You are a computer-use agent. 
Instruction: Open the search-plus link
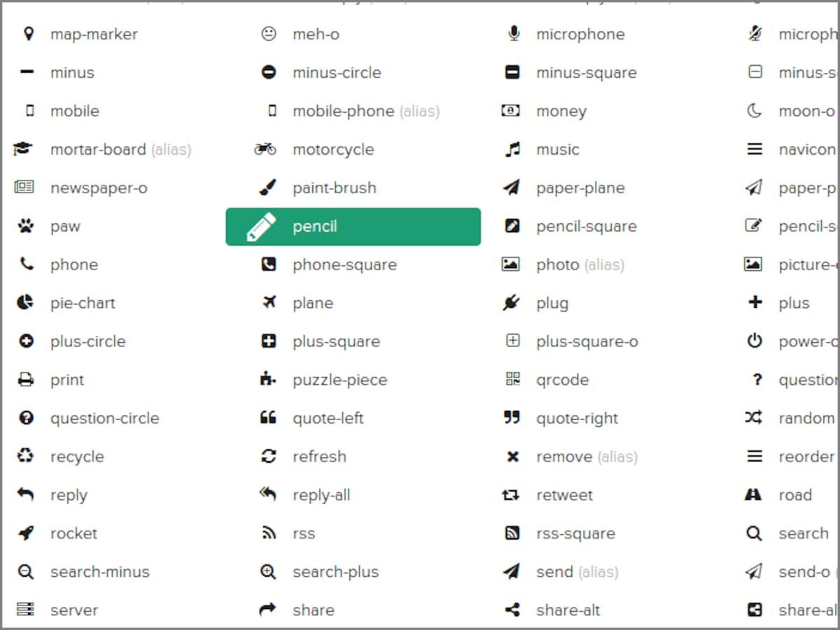pyautogui.click(x=335, y=572)
